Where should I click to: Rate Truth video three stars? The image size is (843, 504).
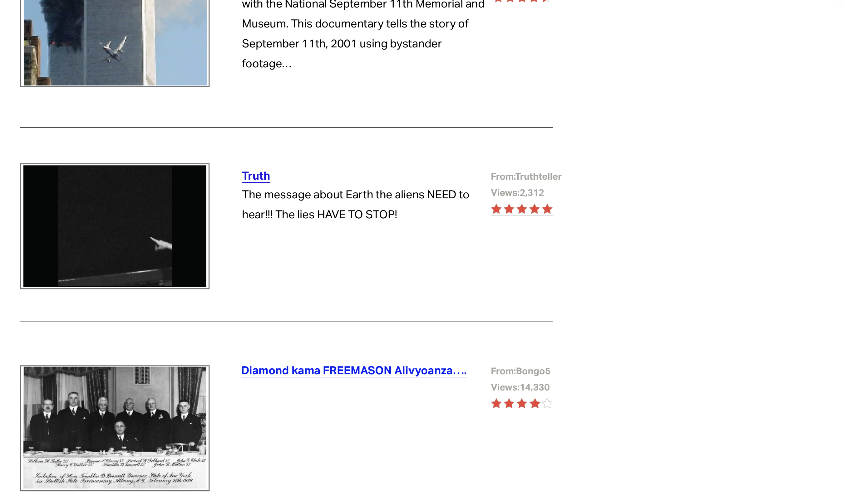click(x=522, y=209)
